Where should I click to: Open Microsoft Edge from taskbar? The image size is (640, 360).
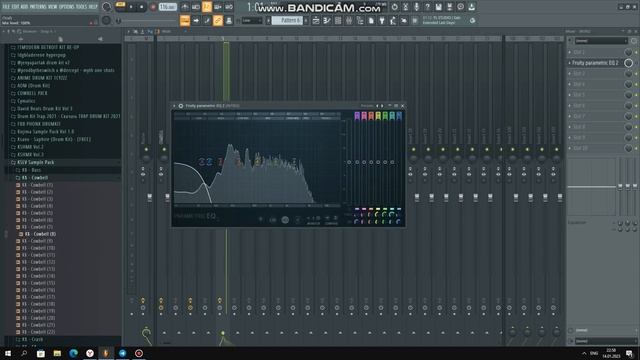(x=73, y=353)
